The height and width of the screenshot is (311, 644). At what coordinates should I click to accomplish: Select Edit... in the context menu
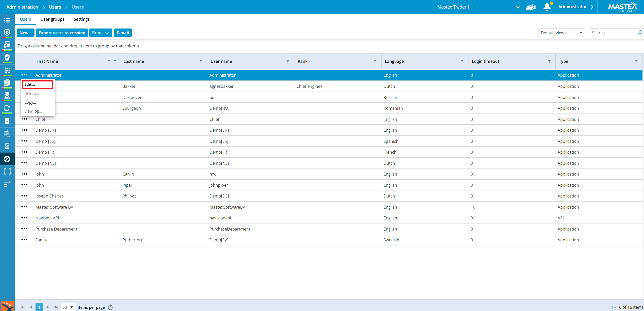pos(38,84)
